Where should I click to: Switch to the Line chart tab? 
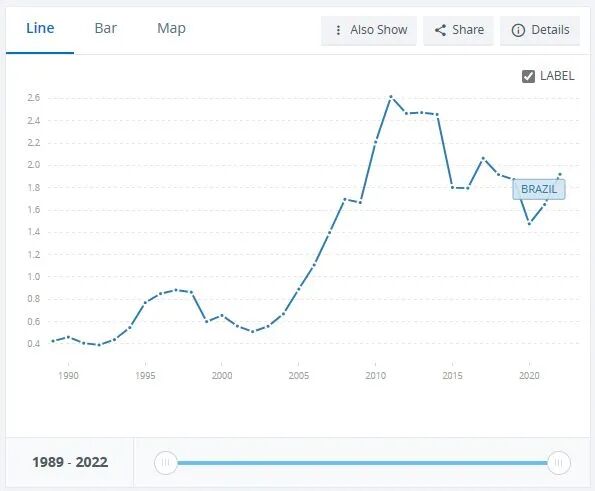point(40,29)
